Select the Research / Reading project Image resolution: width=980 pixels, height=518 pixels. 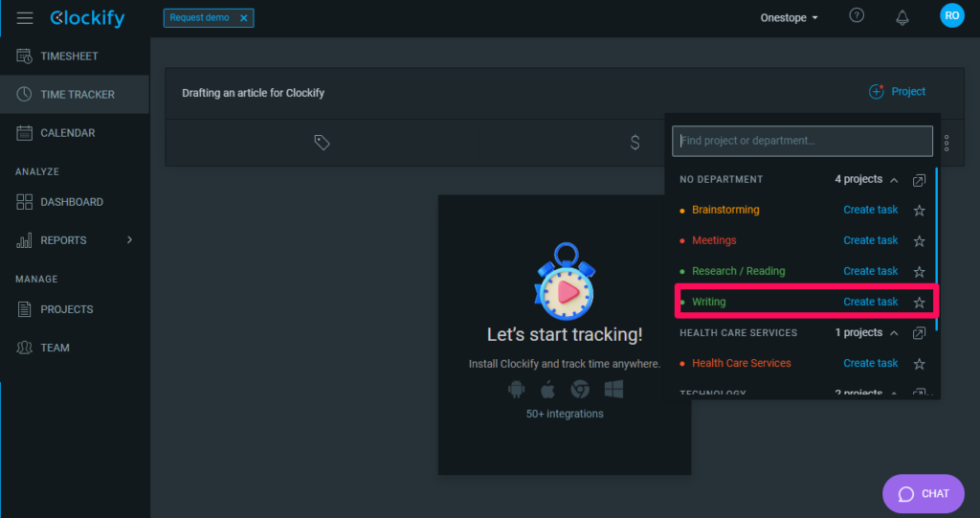point(738,271)
